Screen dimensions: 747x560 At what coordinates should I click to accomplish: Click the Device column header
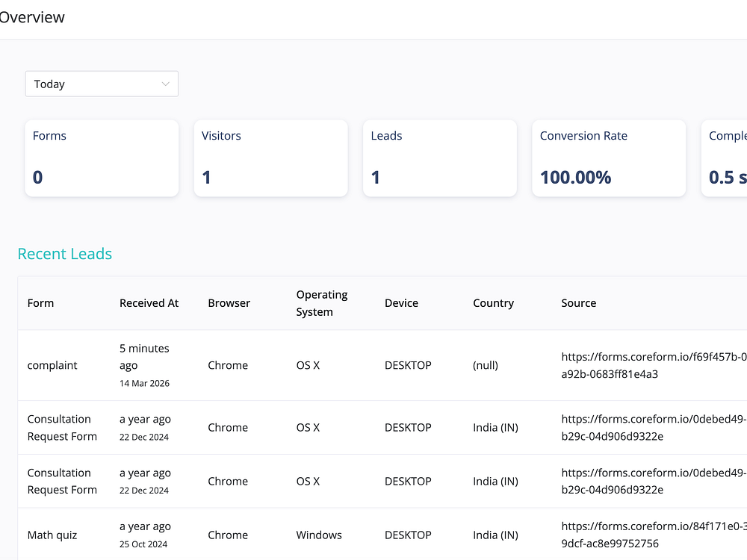click(x=401, y=303)
